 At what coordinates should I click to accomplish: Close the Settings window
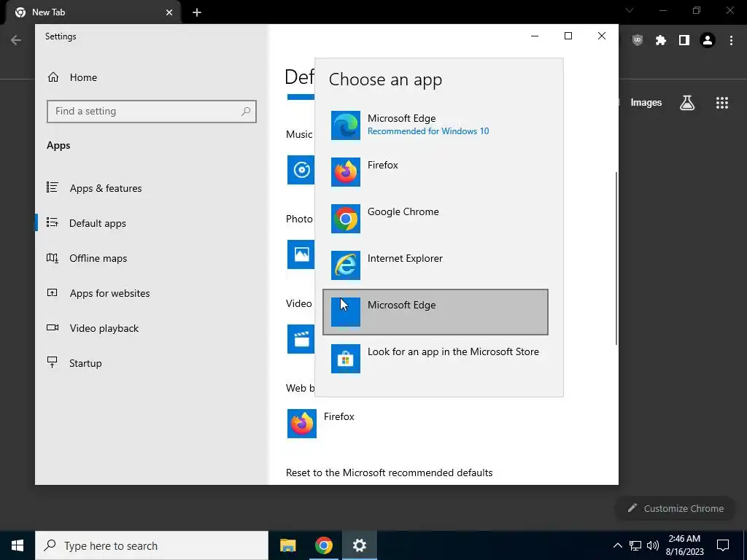(602, 36)
